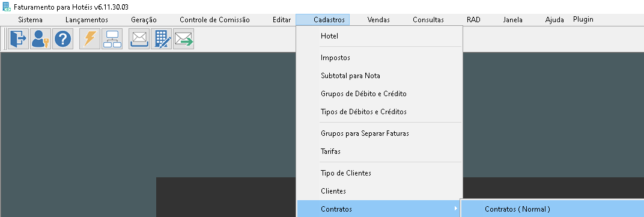Open the Vendas menu

378,20
